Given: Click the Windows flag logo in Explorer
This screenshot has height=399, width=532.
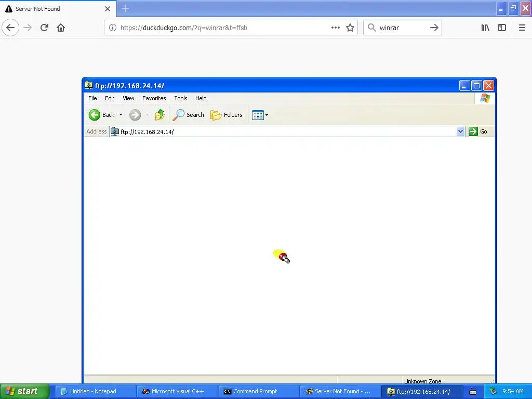Looking at the screenshot, I should (485, 98).
